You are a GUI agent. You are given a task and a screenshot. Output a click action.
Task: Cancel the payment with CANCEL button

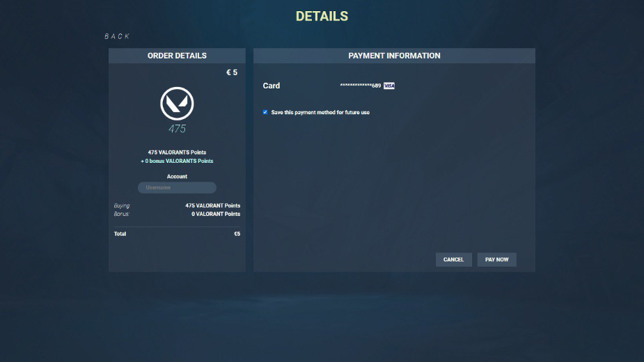453,260
